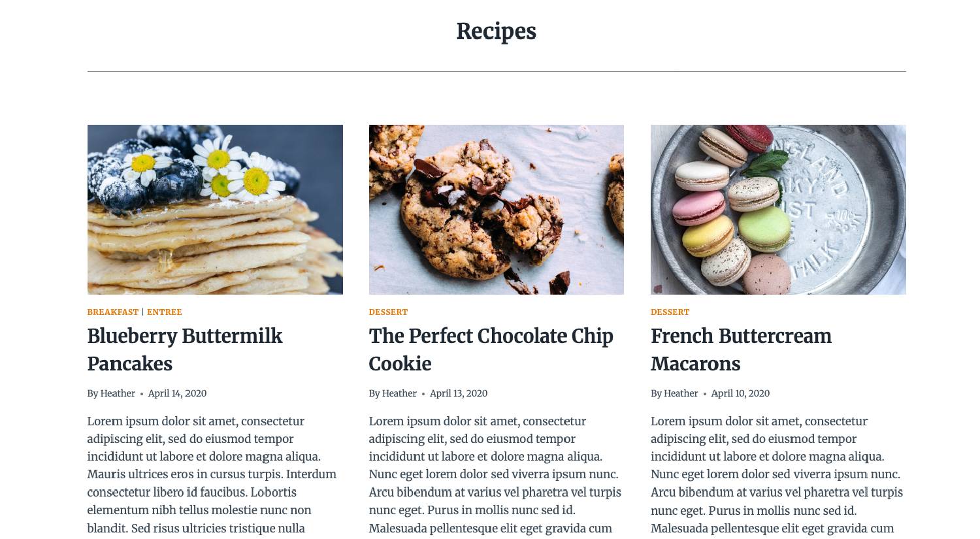Select the Breakfast category link
The image size is (980, 539).
[x=113, y=312]
